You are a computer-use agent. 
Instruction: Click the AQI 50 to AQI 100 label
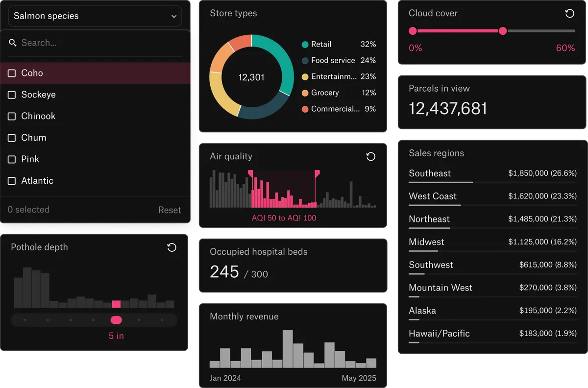(x=284, y=218)
